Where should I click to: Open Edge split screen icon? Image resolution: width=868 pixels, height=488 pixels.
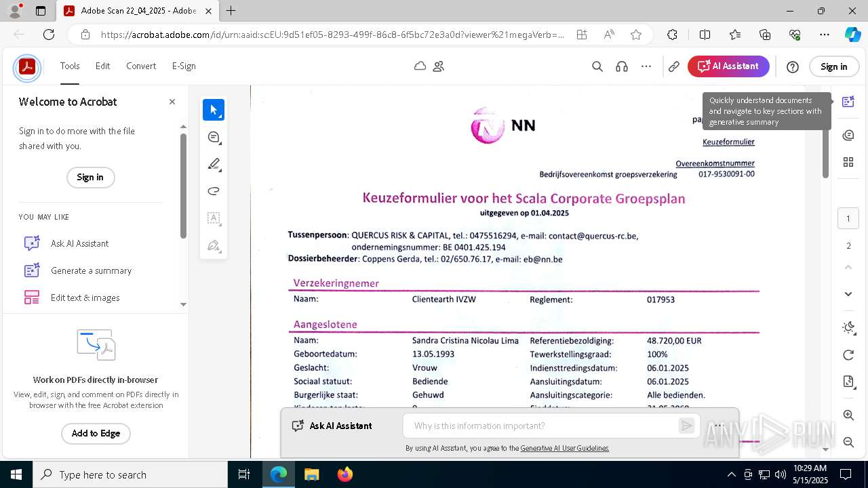[x=705, y=35]
